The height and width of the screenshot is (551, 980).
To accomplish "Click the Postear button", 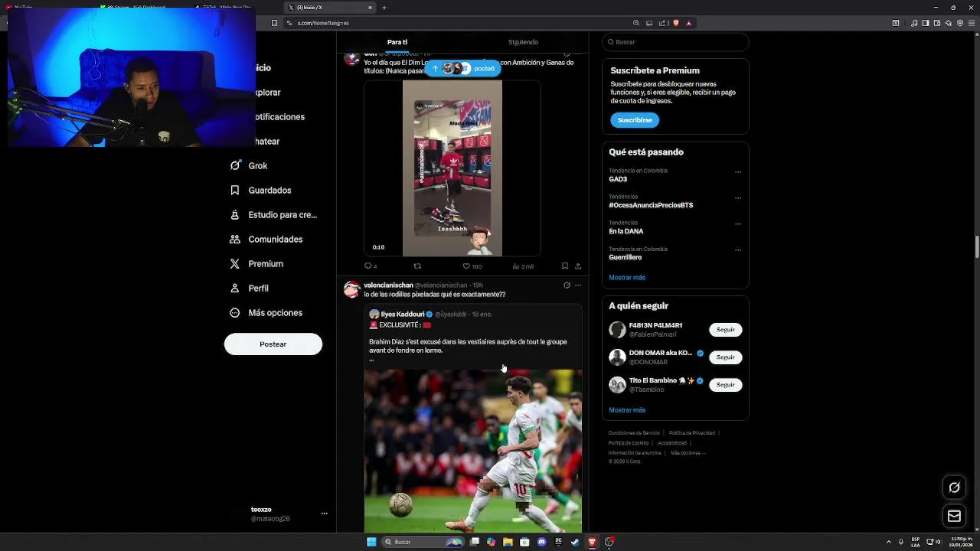I will point(273,344).
